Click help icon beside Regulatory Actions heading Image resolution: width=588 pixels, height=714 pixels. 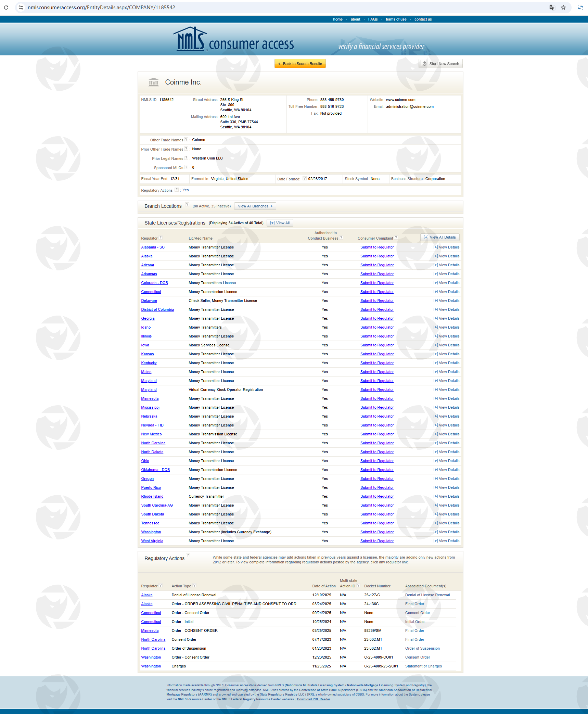point(188,555)
